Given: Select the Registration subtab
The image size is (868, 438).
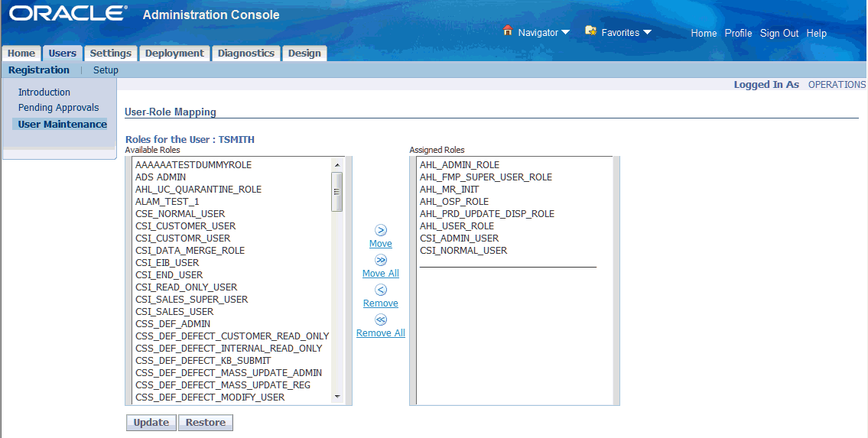Looking at the screenshot, I should [39, 70].
